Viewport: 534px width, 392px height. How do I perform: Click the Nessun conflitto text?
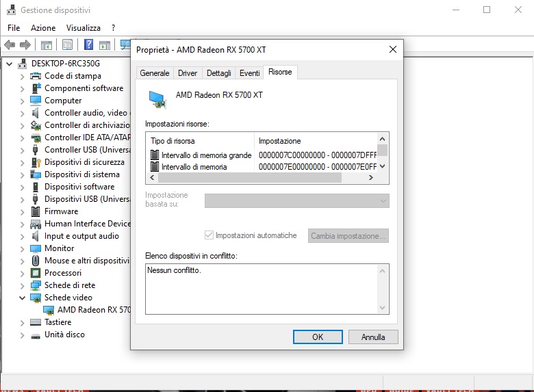point(174,270)
